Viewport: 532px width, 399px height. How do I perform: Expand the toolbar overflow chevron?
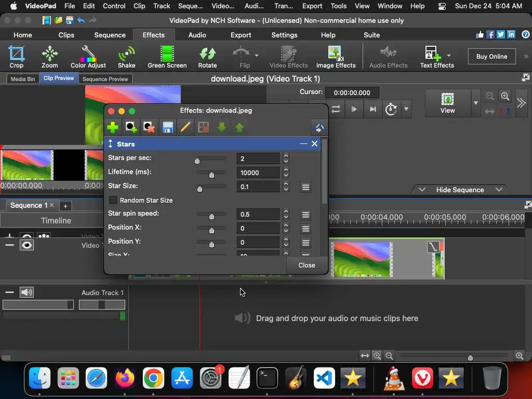click(x=526, y=56)
